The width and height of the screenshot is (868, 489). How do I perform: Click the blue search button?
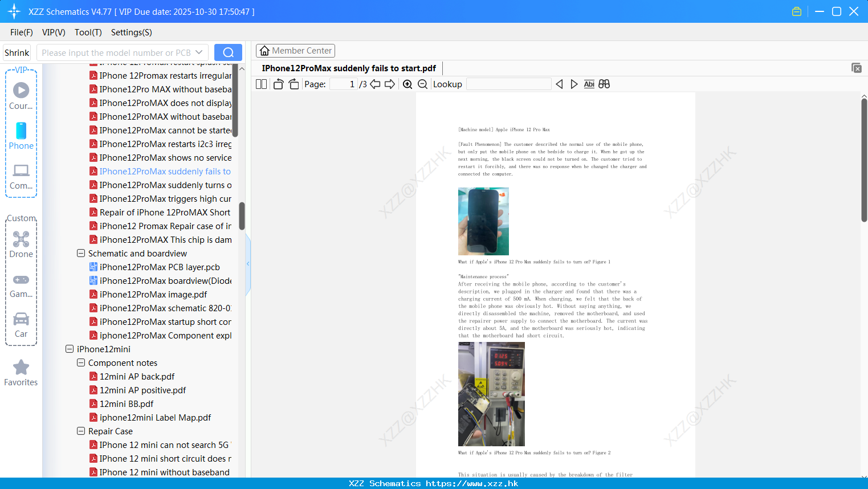pos(228,52)
